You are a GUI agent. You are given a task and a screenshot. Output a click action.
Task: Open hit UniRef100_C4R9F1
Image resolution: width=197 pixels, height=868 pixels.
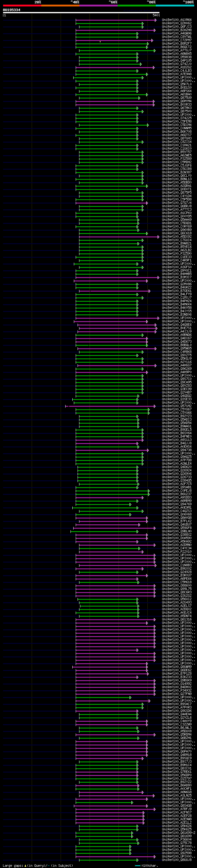pyautogui.click(x=177, y=260)
